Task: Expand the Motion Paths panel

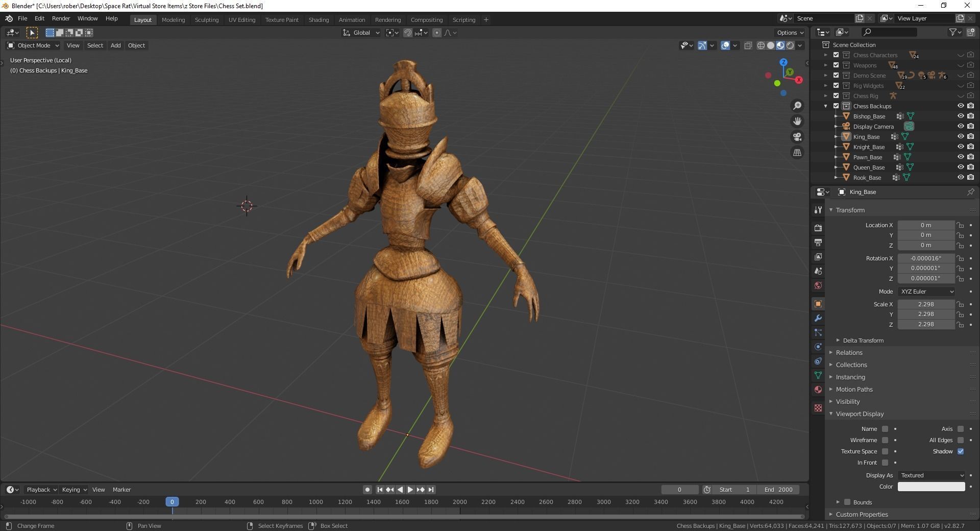Action: 830,390
